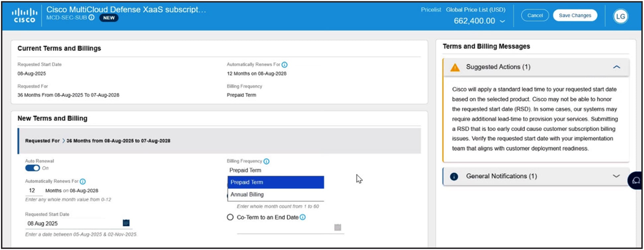Expand the Requested For summary chevron
Image resolution: width=644 pixels, height=250 pixels.
tap(63, 141)
